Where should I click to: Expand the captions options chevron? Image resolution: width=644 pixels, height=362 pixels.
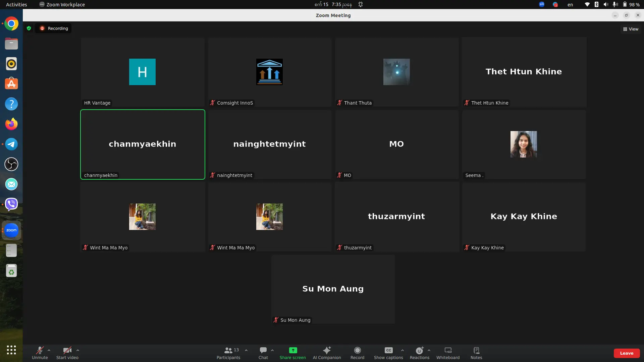click(402, 350)
